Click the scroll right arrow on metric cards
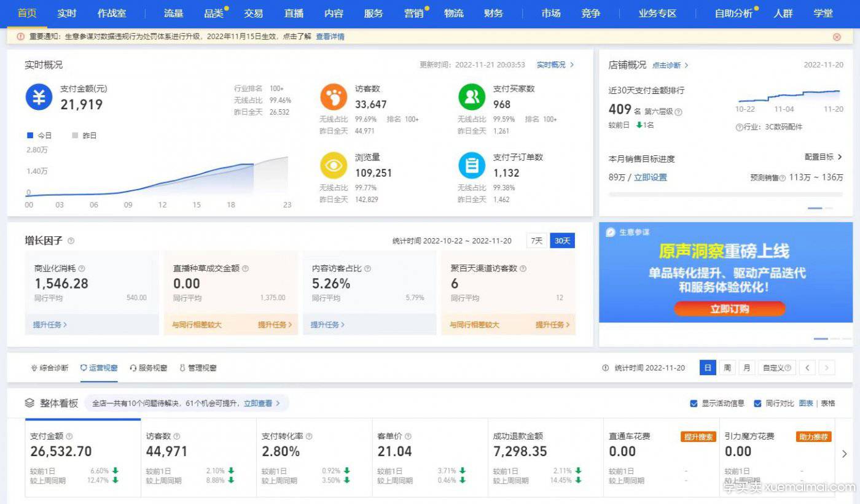Screen dimensions: 860x504 click(845, 454)
